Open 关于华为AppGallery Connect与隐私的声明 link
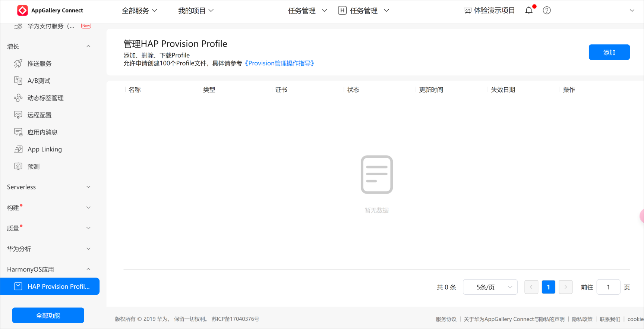 pyautogui.click(x=514, y=319)
